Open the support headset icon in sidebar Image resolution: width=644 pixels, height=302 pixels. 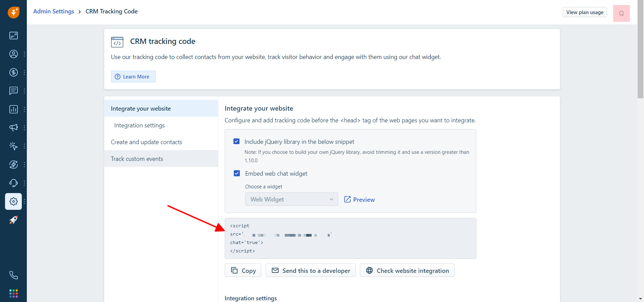13,183
